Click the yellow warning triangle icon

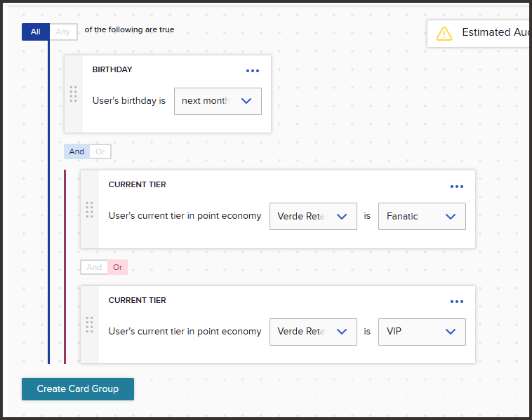click(444, 34)
